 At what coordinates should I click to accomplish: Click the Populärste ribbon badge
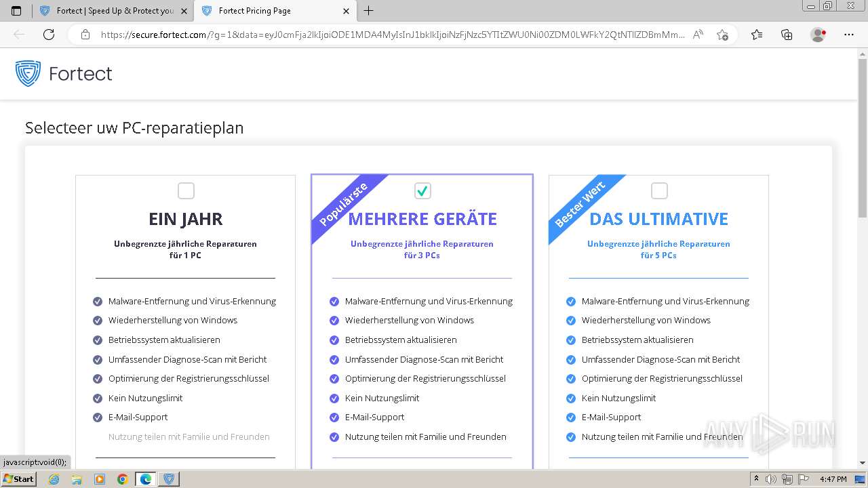[x=344, y=203]
